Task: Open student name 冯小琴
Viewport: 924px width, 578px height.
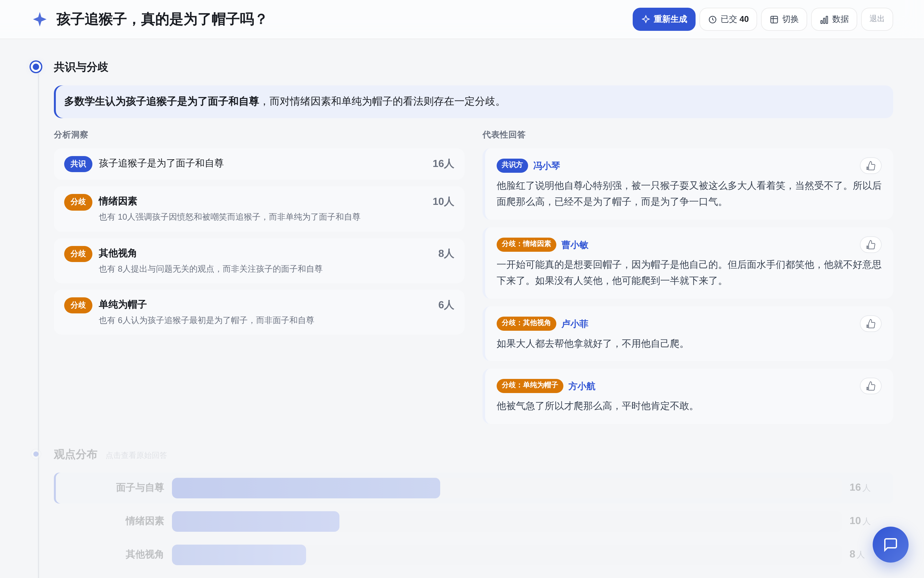Action: tap(546, 166)
